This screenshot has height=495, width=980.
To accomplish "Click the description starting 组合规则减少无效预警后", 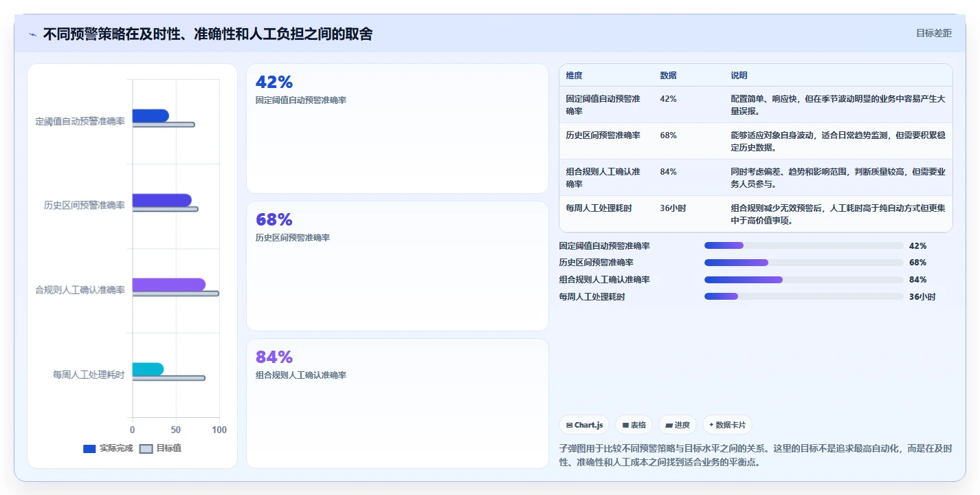I will [x=838, y=214].
